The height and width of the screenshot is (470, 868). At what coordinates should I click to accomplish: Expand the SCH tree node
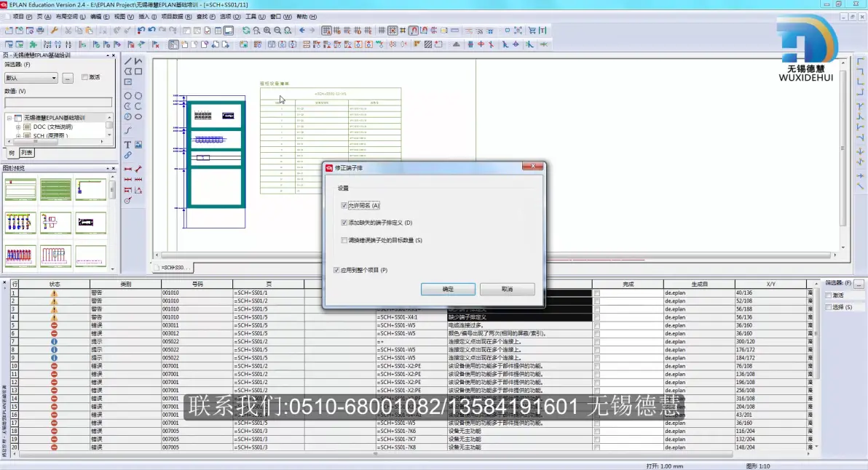(18, 135)
